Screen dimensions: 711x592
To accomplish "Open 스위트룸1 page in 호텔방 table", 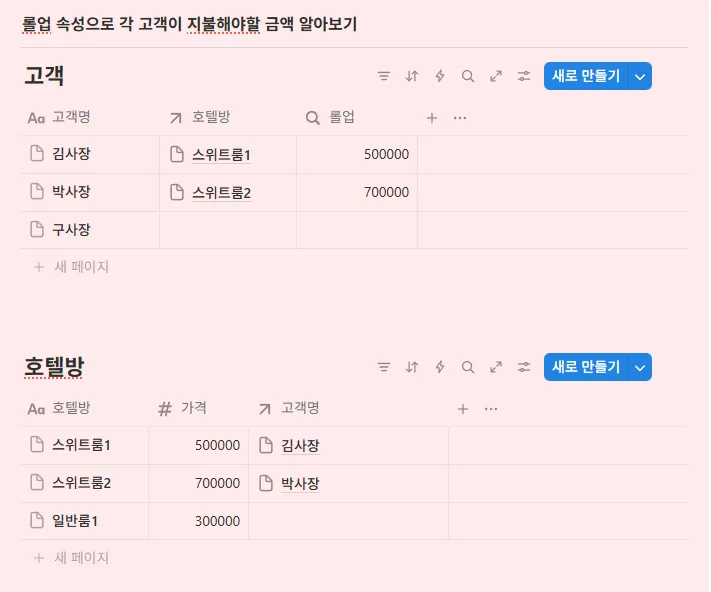I will [81, 445].
